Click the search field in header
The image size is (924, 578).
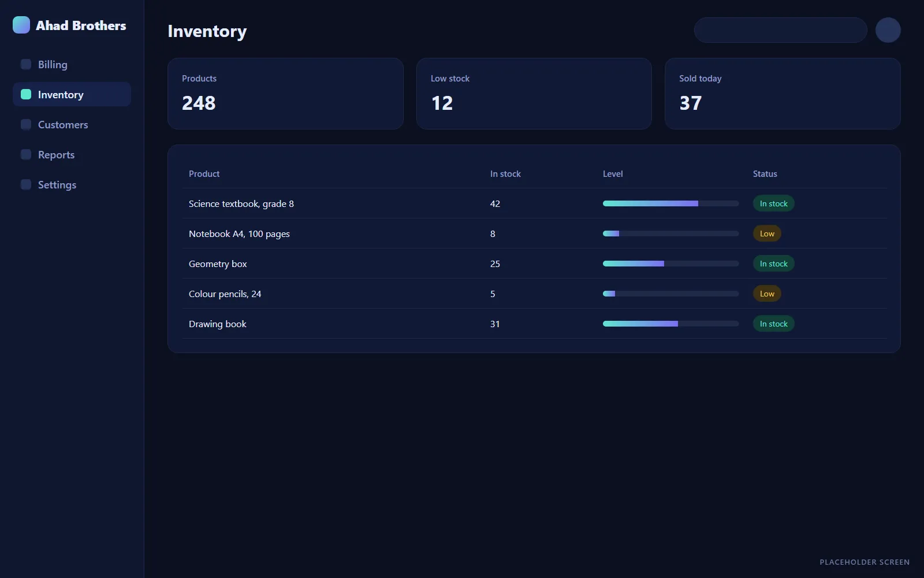(780, 30)
